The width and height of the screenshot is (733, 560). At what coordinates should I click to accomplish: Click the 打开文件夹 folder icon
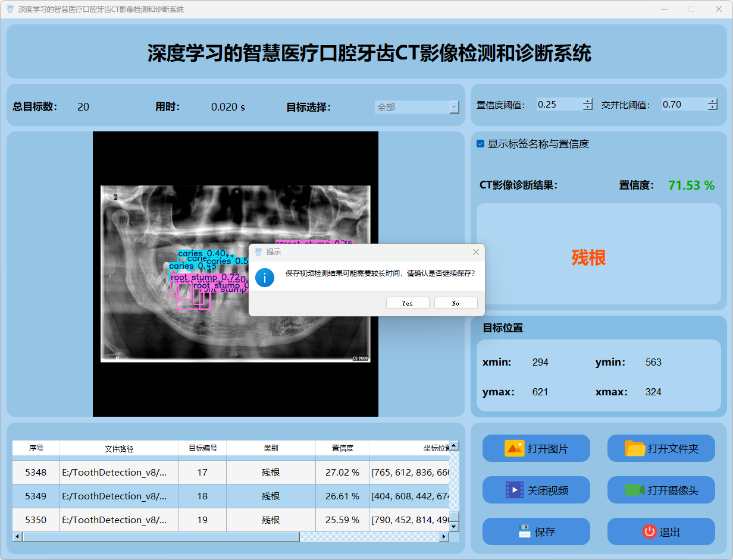[x=635, y=448]
